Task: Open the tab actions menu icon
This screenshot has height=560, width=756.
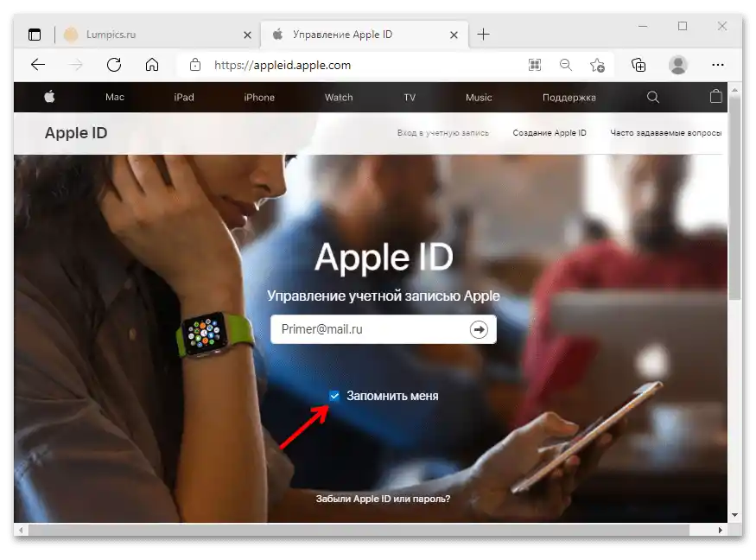Action: (x=35, y=35)
